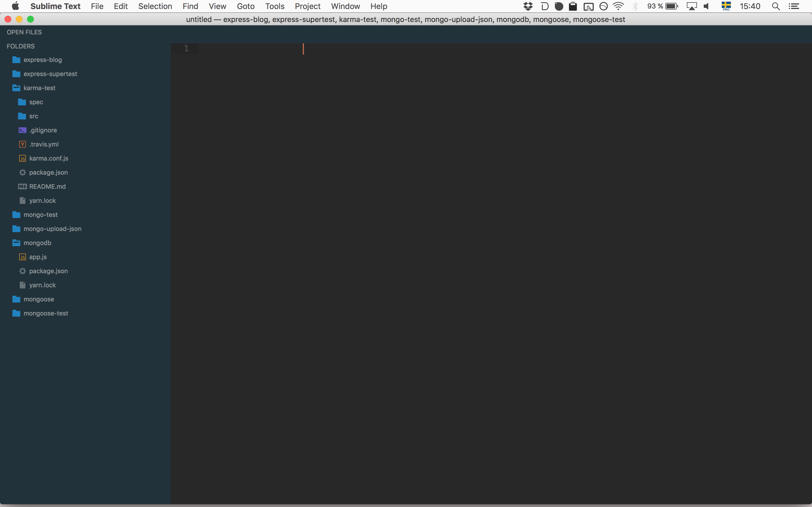Click the gear icon beside karma-test package.json
The height and width of the screenshot is (507, 812).
23,172
